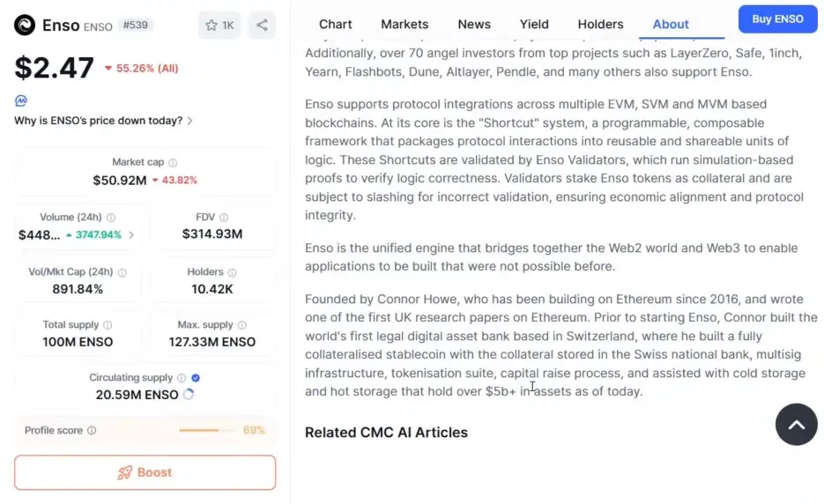824x504 pixels.
Task: Click the scroll-to-top arrow button
Action: 796,425
